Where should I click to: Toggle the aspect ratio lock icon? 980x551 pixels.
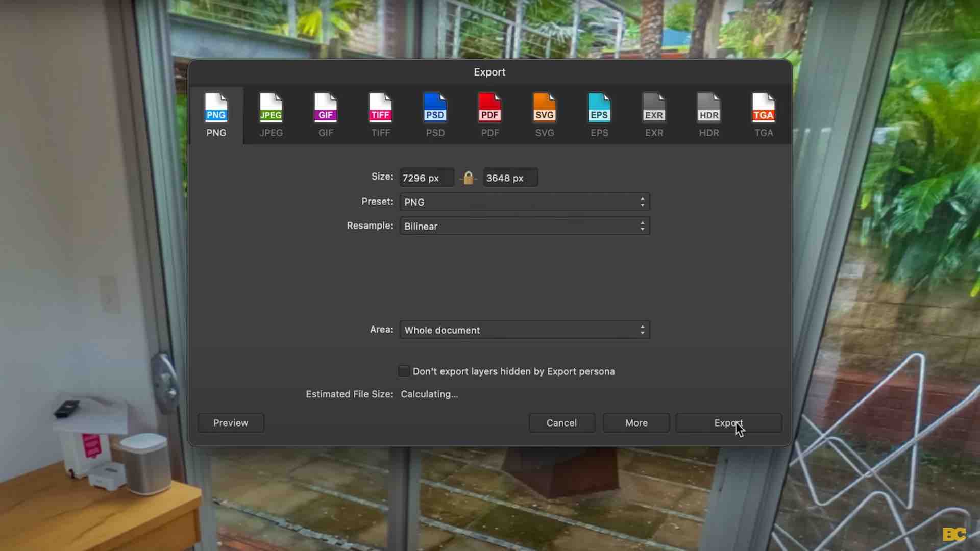coord(468,178)
